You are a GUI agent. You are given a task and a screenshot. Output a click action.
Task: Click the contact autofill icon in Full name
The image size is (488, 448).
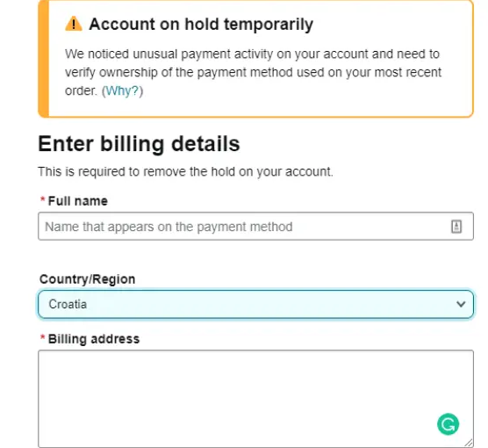[456, 227]
